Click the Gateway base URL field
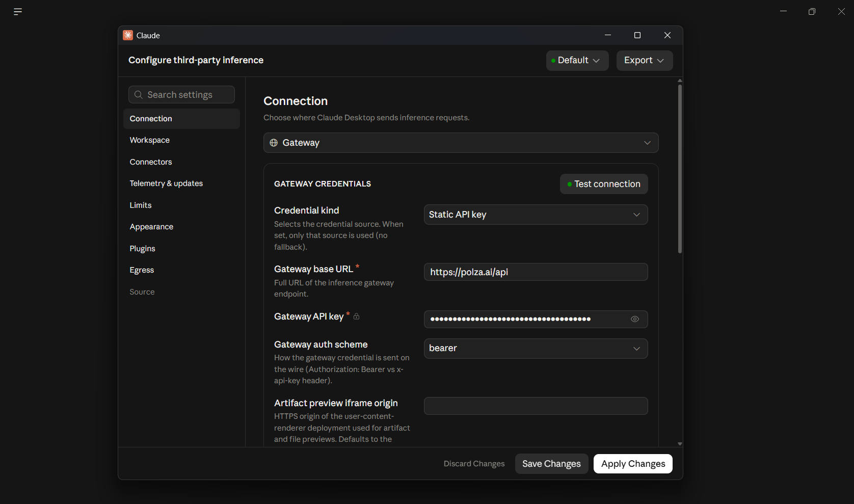854x504 pixels. pyautogui.click(x=536, y=272)
